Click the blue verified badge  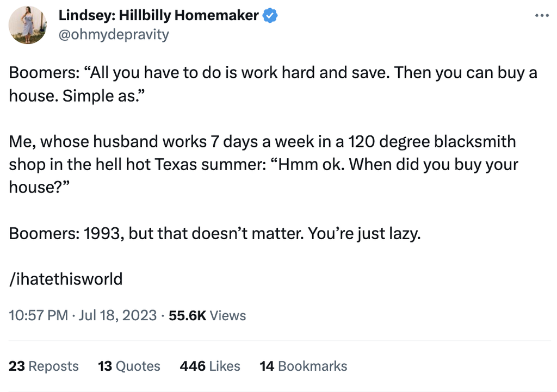(270, 16)
